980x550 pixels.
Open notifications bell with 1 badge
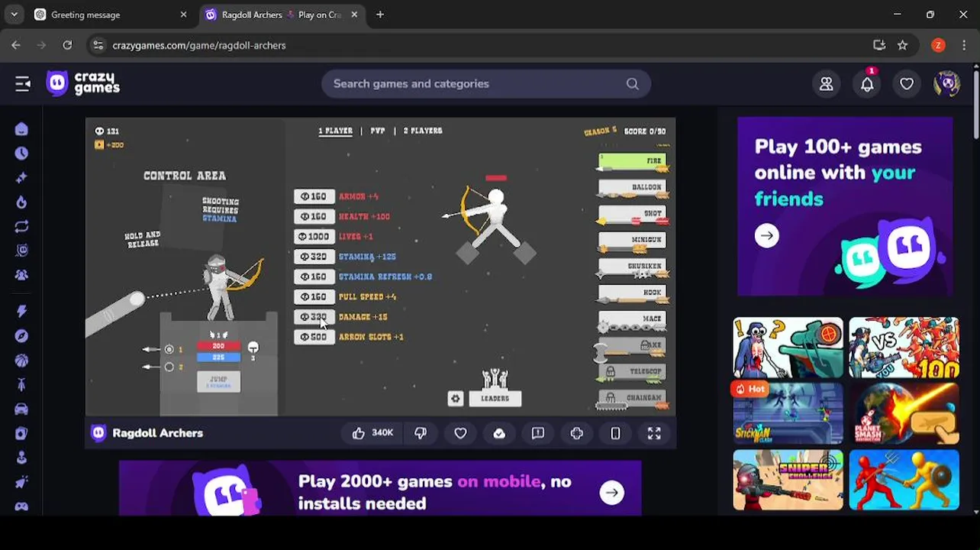click(x=867, y=84)
